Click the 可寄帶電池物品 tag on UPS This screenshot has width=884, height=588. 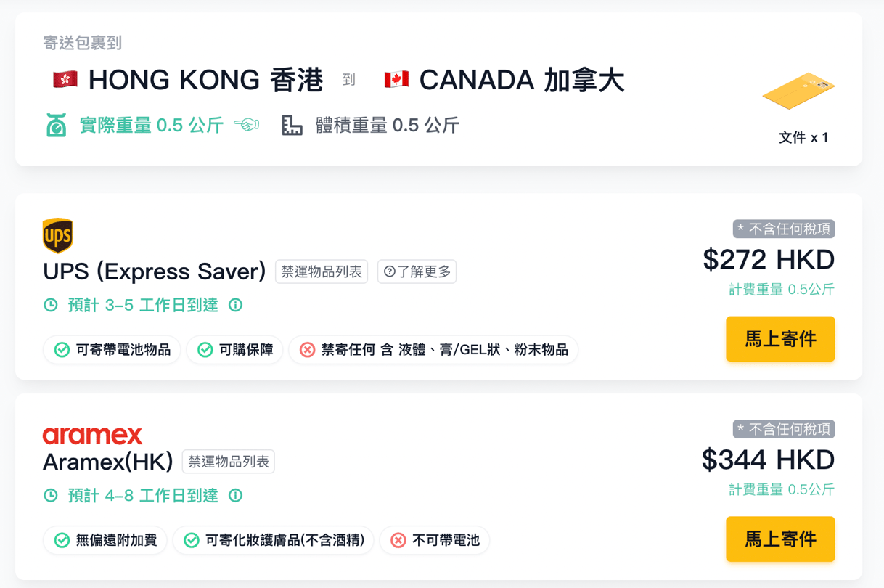tap(112, 350)
